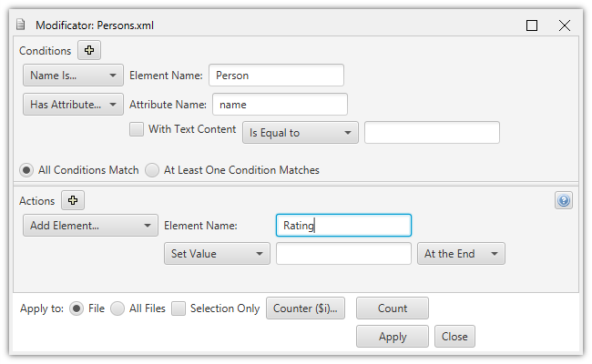Viewport: 592px width, 364px height.
Task: Select All Conditions Match radio button
Action: [27, 170]
